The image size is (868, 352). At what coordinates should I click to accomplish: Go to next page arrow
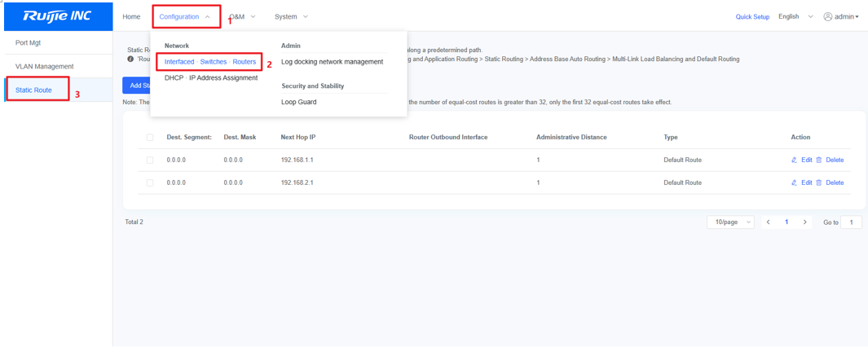coord(805,222)
